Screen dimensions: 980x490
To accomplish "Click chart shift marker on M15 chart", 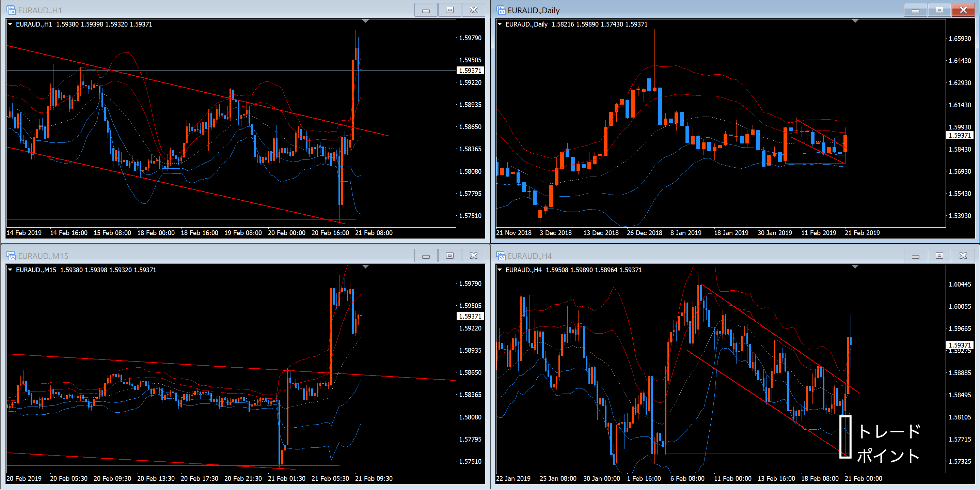I will pyautogui.click(x=366, y=267).
